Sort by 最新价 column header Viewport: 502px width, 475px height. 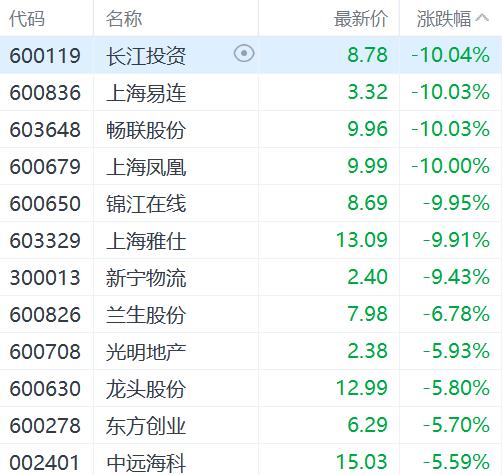361,18
